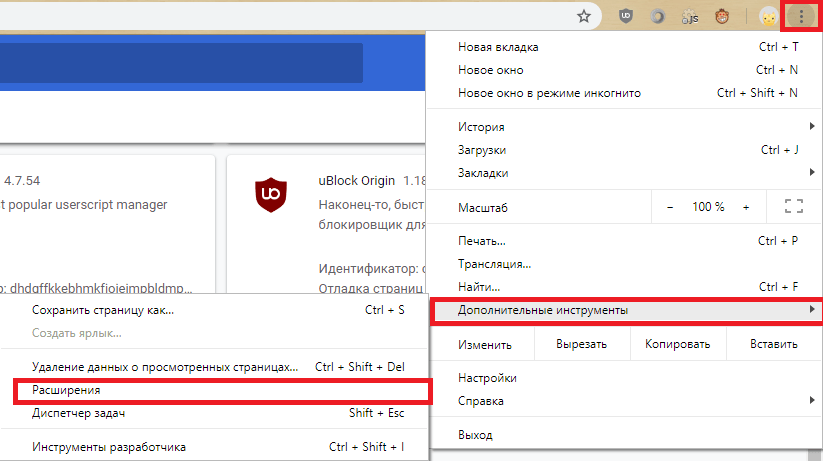This screenshot has width=823, height=461.
Task: Click the Вырезать button
Action: (x=582, y=344)
